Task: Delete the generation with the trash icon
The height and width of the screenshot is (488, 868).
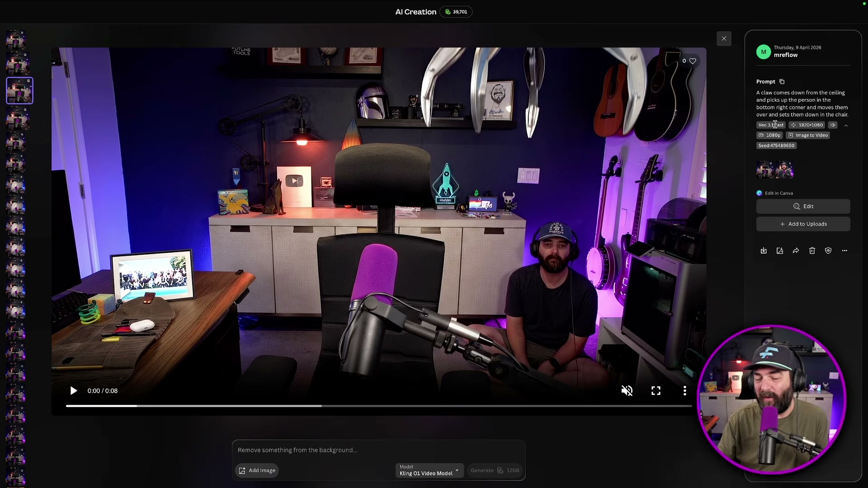Action: (812, 250)
